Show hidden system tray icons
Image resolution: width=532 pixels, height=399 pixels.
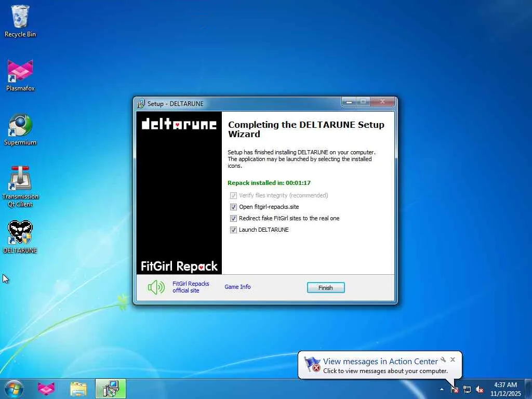pyautogui.click(x=442, y=389)
